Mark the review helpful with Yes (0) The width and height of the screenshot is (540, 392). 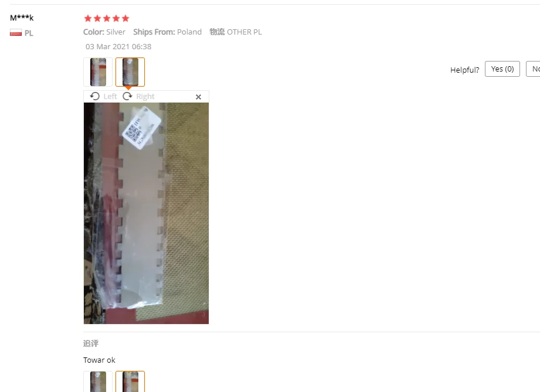(502, 69)
